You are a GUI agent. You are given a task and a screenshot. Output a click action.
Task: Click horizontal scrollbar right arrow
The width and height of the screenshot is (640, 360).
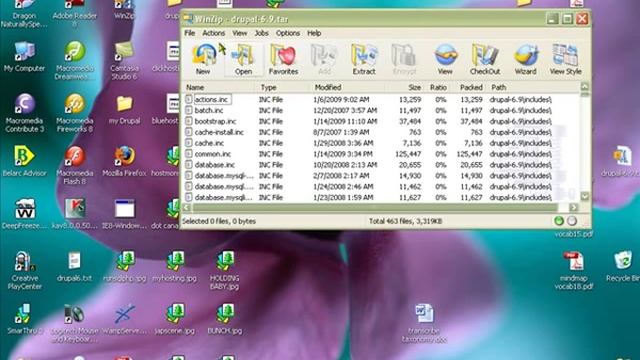click(x=573, y=207)
